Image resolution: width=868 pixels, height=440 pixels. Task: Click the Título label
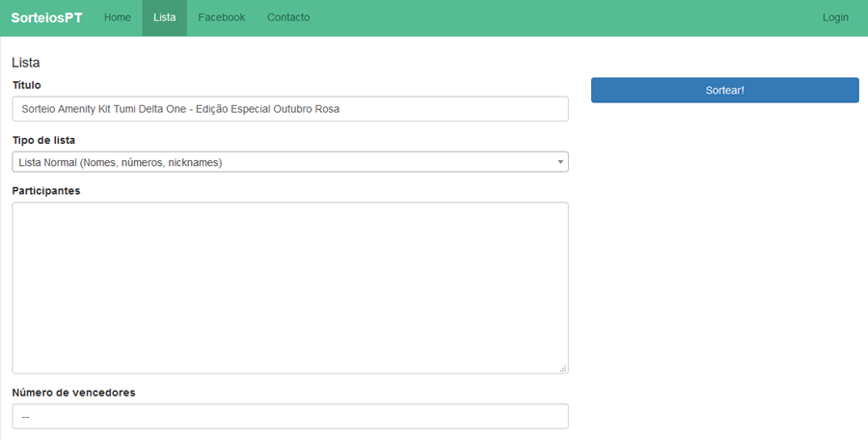[26, 85]
